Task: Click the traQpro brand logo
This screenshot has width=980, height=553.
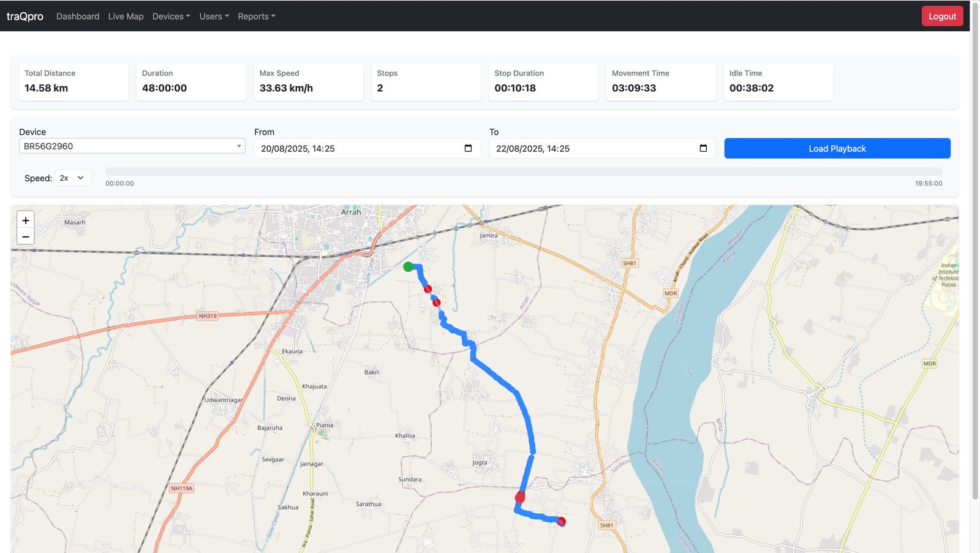Action: pyautogui.click(x=25, y=16)
